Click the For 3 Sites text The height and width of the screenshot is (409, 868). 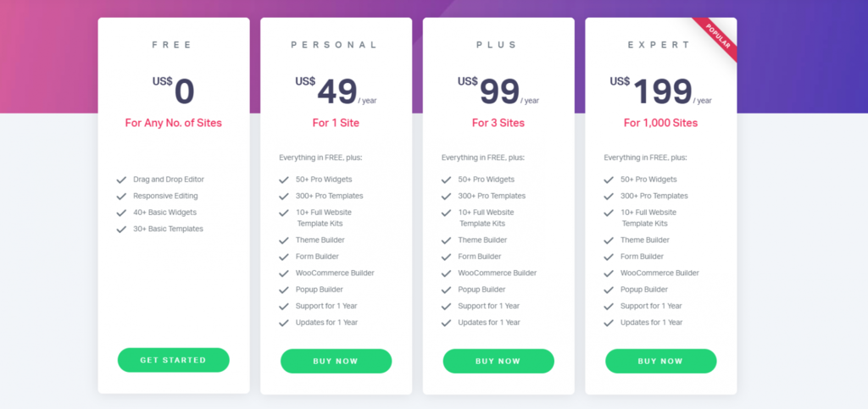tap(498, 123)
